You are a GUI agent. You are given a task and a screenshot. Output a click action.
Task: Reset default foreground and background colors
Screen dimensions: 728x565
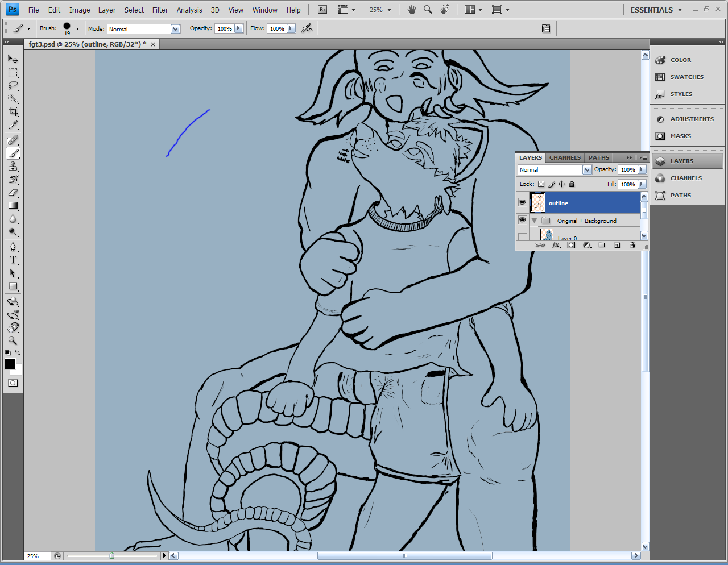[x=7, y=352]
